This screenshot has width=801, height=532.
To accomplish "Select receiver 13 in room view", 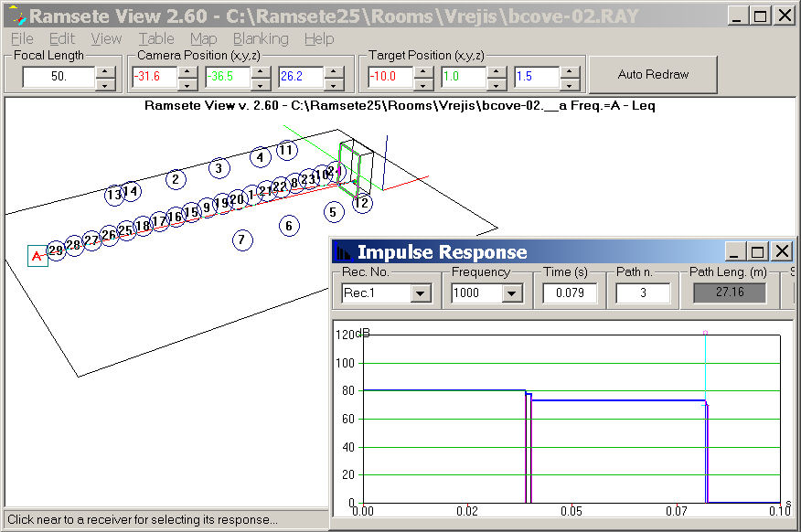I will 114,195.
